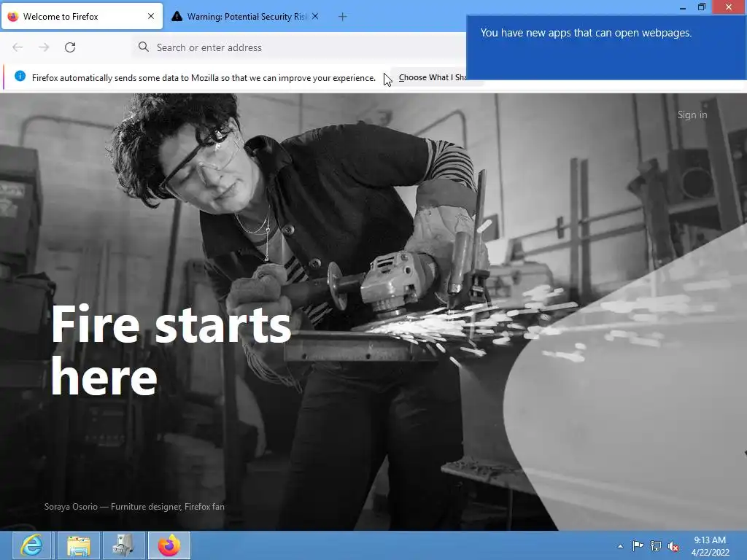Minimize the Firefox window
Screen dimensions: 747x560
pyautogui.click(x=683, y=7)
